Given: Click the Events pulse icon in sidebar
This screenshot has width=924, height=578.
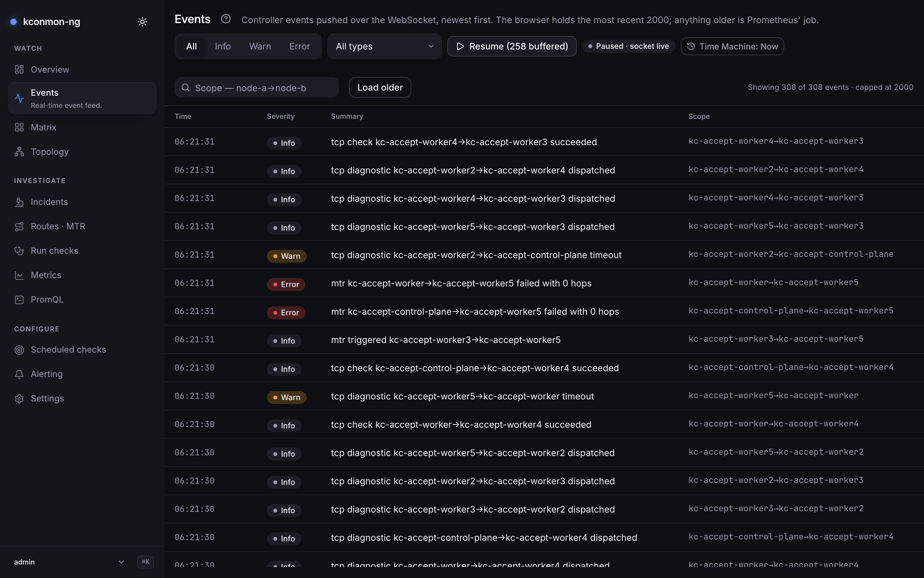Looking at the screenshot, I should click(19, 98).
